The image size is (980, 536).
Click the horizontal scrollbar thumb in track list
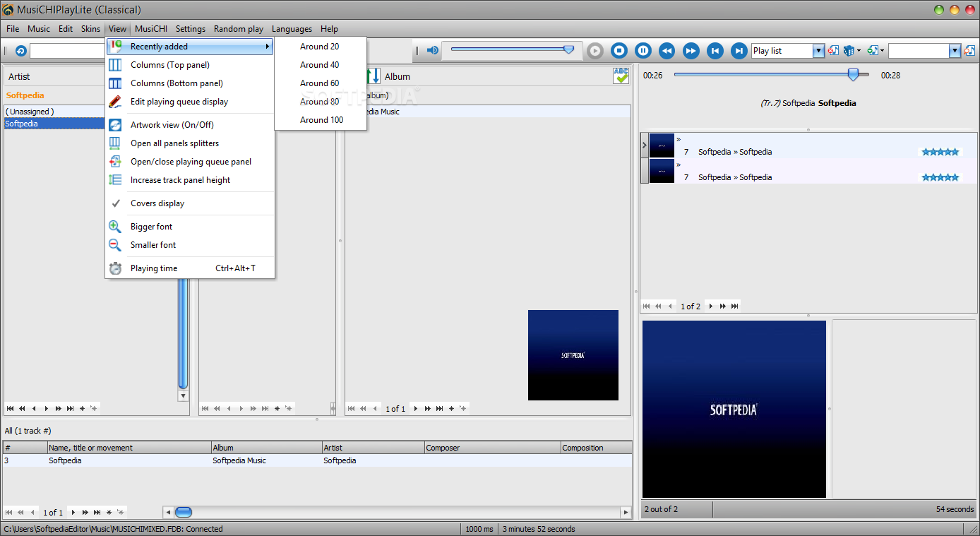[184, 512]
